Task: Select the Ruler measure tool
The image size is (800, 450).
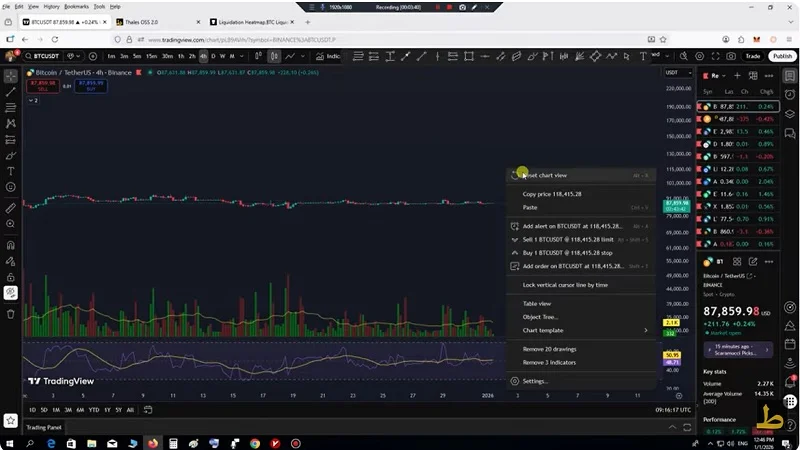Action: click(x=11, y=208)
